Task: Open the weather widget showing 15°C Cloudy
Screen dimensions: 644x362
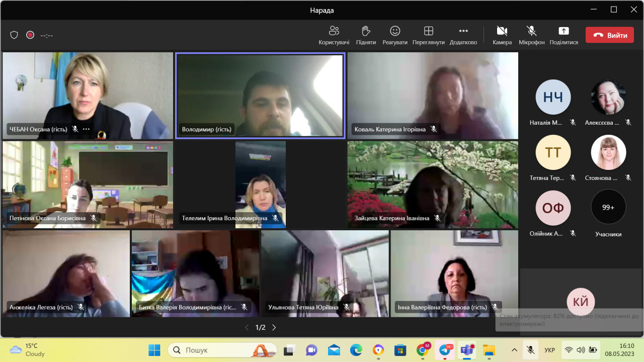Action: coord(27,350)
